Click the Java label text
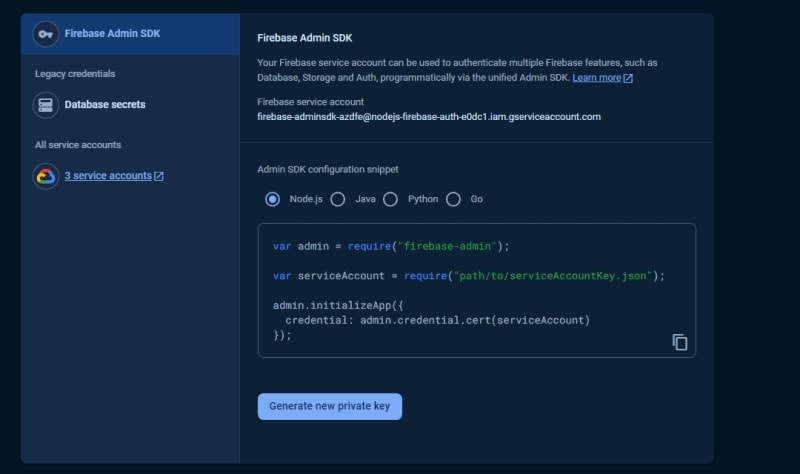The height and width of the screenshot is (474, 800). click(365, 199)
